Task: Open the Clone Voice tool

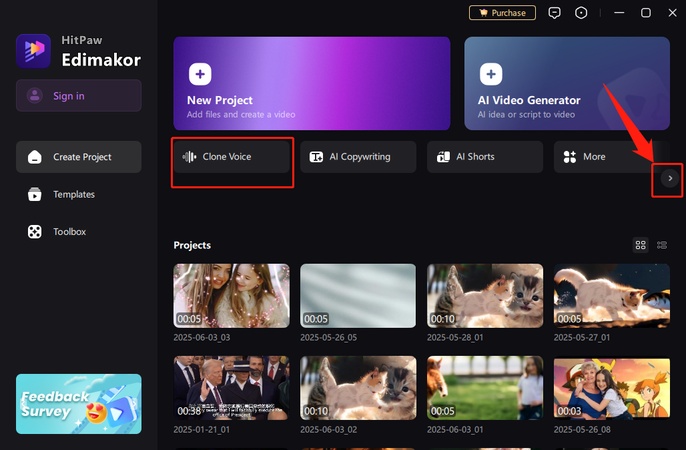Action: click(232, 157)
